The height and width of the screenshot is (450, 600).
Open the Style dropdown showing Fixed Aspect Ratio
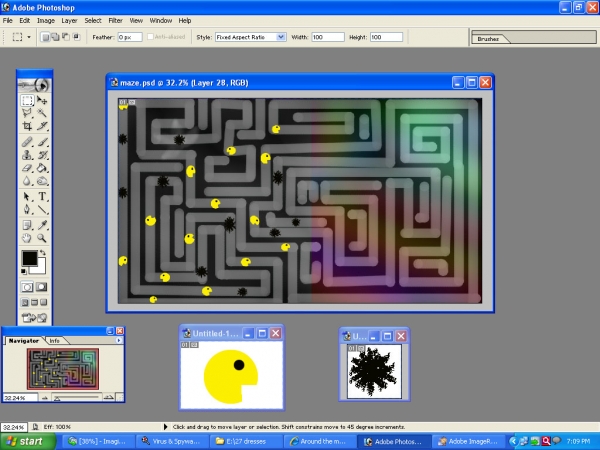251,37
